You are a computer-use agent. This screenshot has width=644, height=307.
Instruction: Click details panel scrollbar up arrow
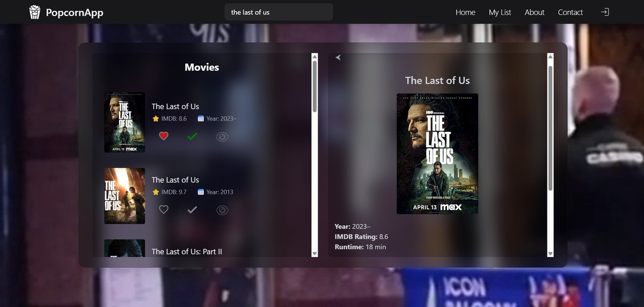click(550, 57)
